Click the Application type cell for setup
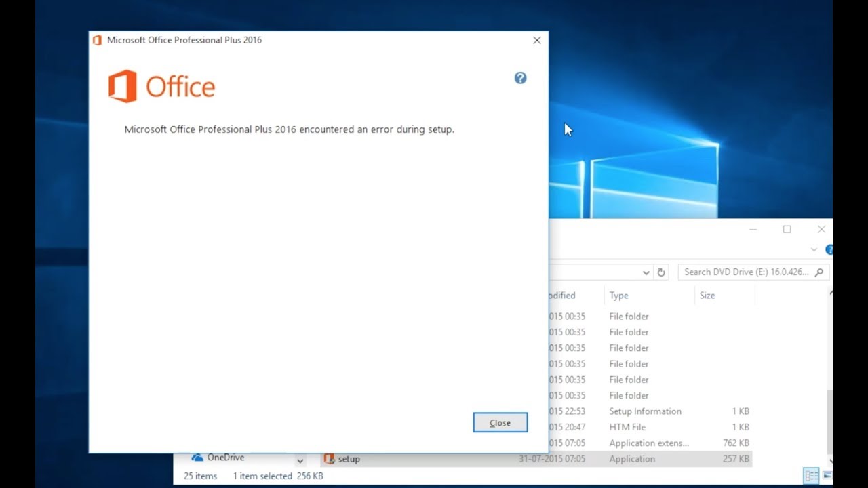 click(x=632, y=459)
